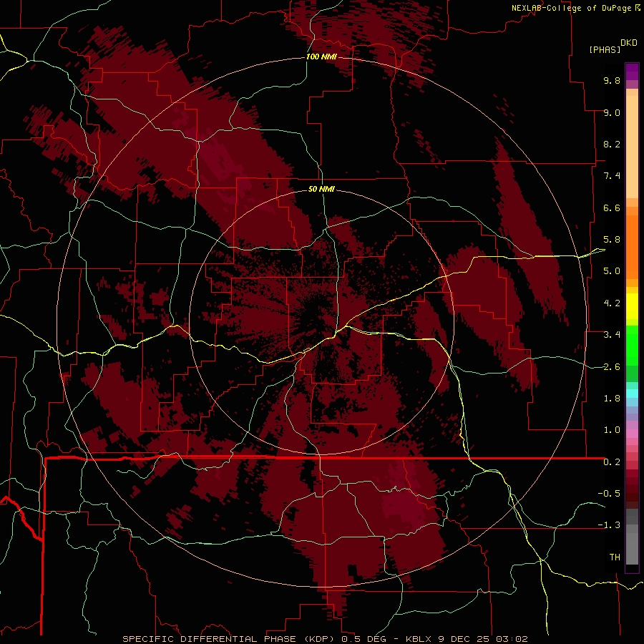Screen dimensions: 644x644
Task: Click the cyan segment of color bar
Action: point(632,394)
